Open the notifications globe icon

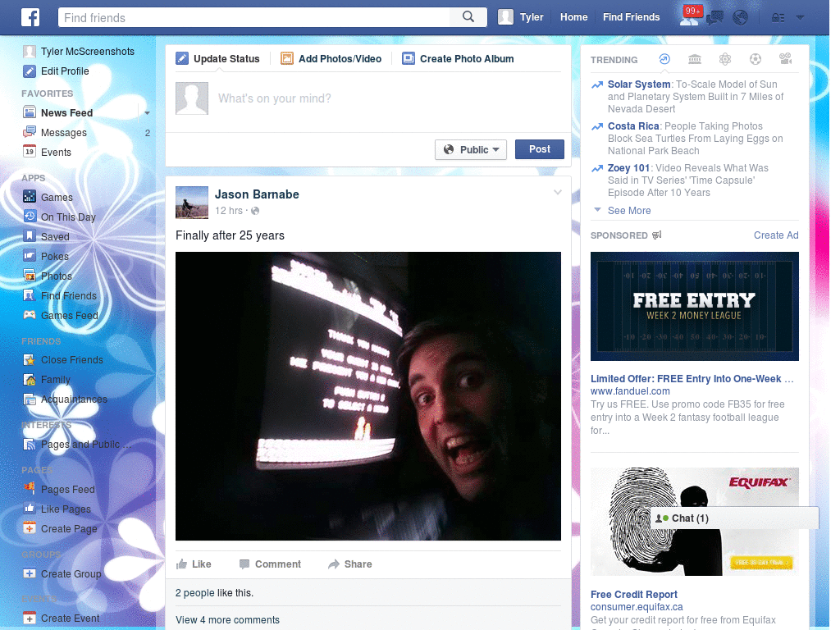(x=741, y=18)
